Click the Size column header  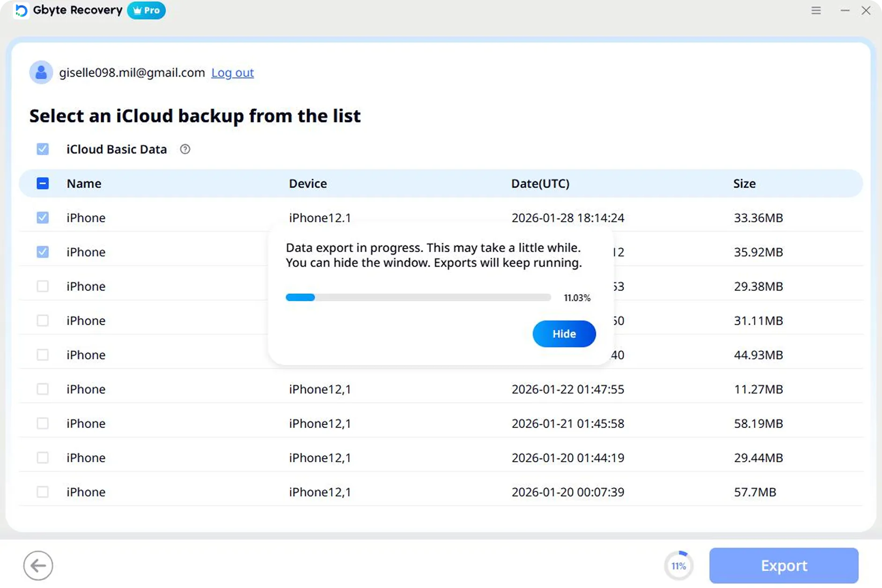click(x=744, y=183)
